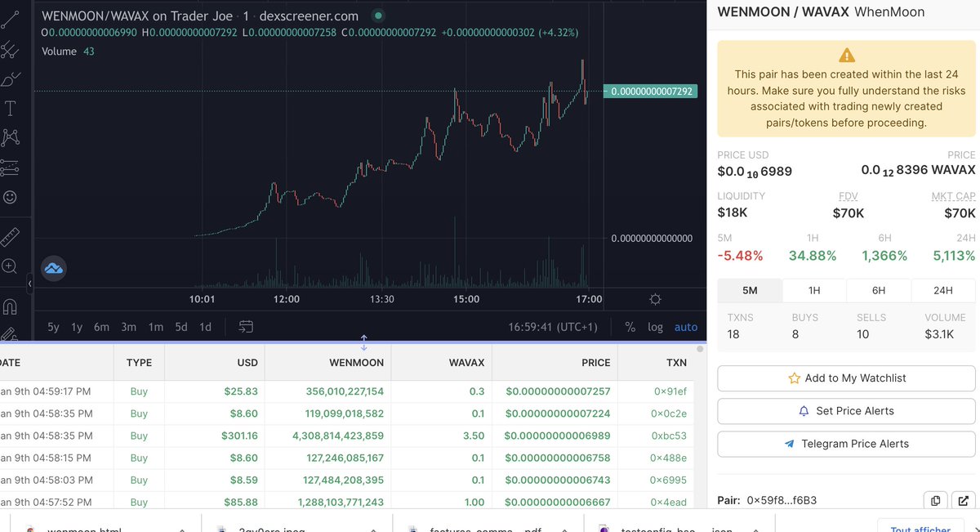Select the text annotation tool
The height and width of the screenshot is (532, 980).
coord(10,108)
